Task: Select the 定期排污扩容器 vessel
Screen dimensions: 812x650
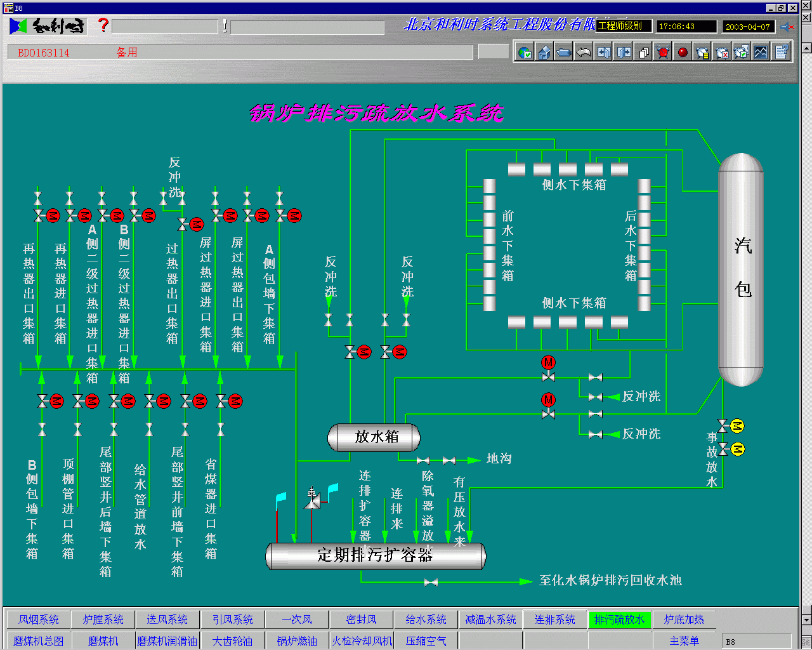Action: 376,555
